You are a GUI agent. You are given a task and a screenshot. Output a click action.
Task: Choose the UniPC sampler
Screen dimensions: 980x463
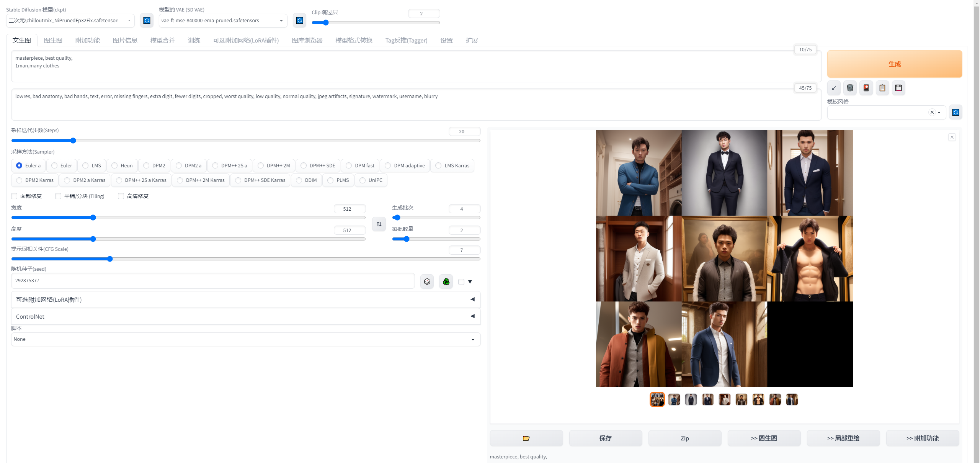pos(371,180)
